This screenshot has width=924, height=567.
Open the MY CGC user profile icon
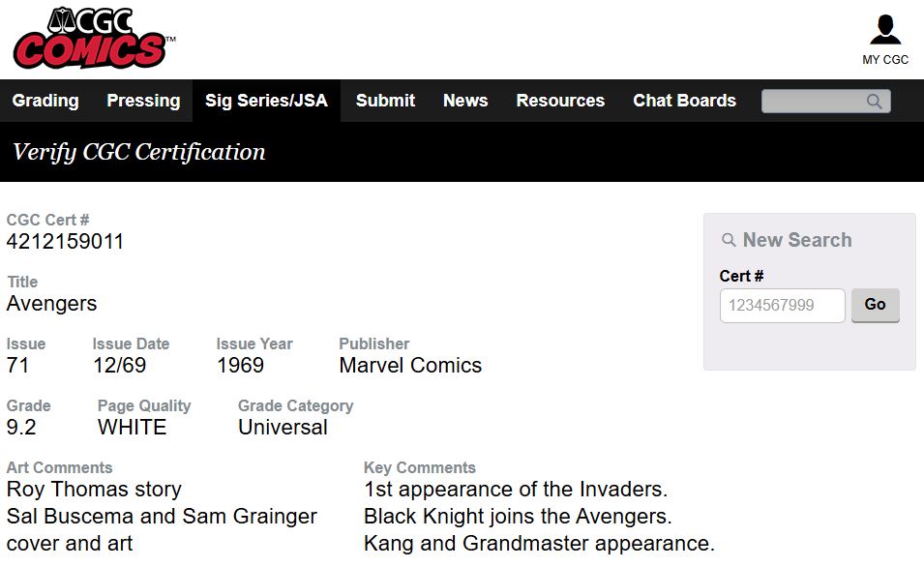pyautogui.click(x=885, y=29)
